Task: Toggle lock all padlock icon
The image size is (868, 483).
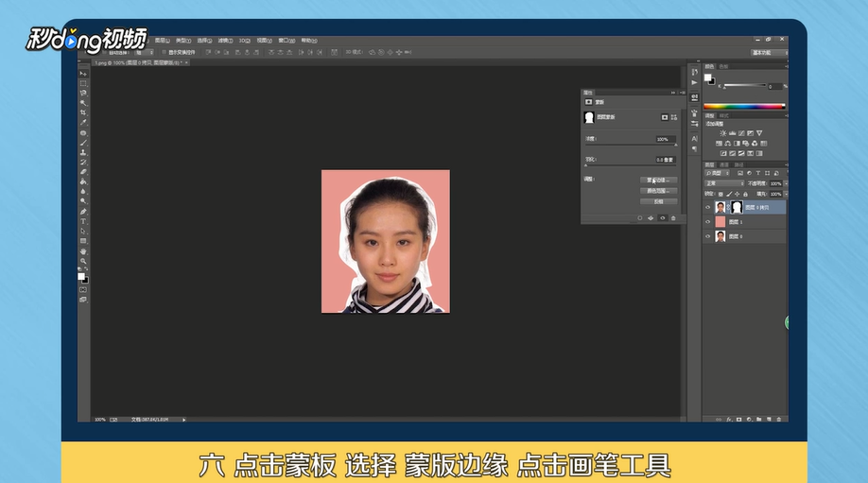Action: pos(746,194)
